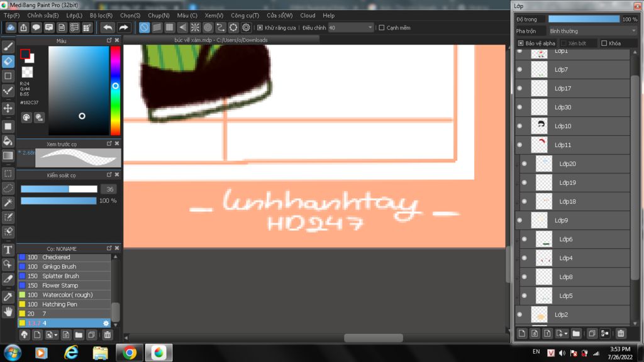This screenshot has width=644, height=362.
Task: Enable the Cạnh mềm checkbox
Action: pyautogui.click(x=382, y=28)
